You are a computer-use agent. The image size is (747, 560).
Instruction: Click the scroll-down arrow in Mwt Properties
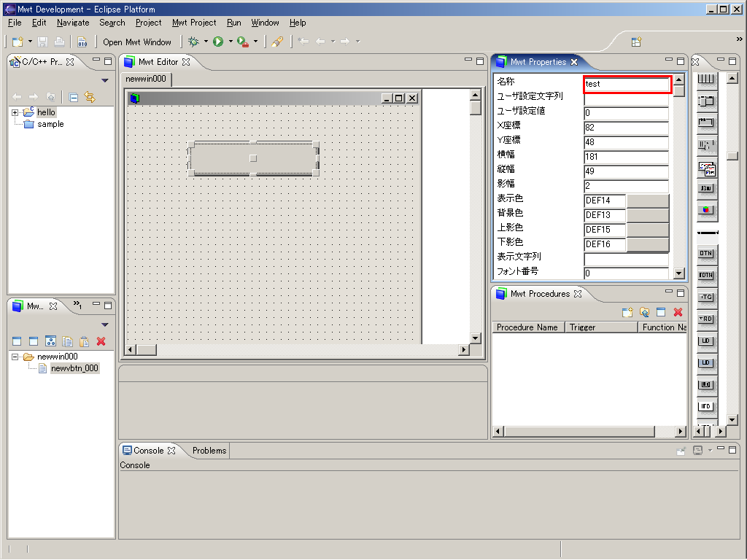[x=679, y=273]
